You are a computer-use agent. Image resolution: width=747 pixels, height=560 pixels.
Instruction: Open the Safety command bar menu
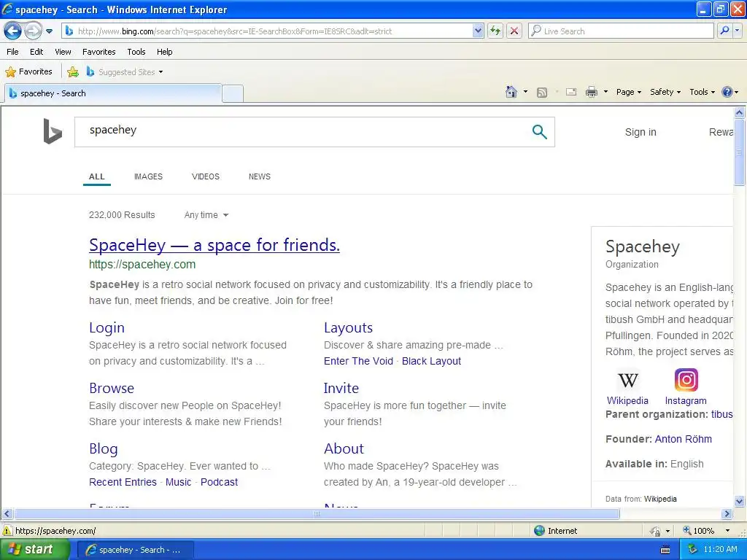click(x=665, y=92)
